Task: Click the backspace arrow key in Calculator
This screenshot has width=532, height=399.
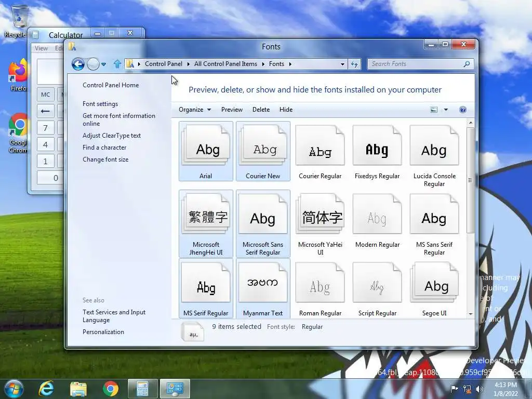Action: (x=46, y=111)
